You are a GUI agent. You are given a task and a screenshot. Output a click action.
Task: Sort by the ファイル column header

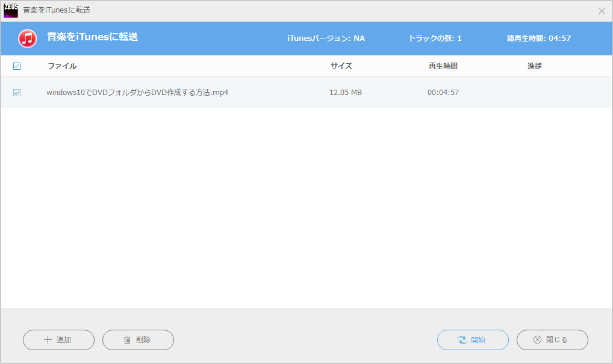point(62,66)
